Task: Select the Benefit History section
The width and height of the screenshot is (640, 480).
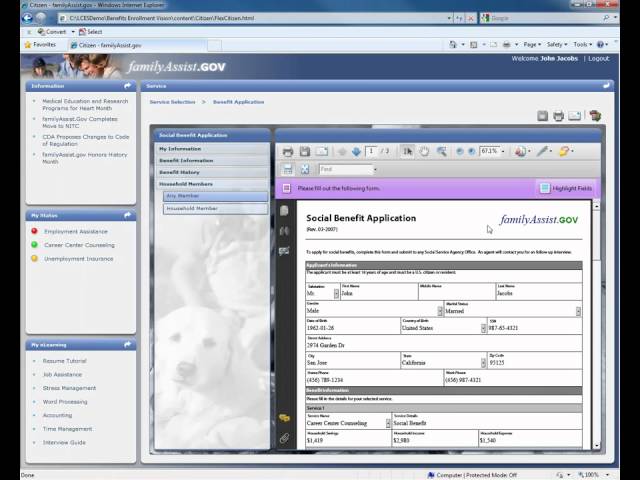Action: click(212, 172)
